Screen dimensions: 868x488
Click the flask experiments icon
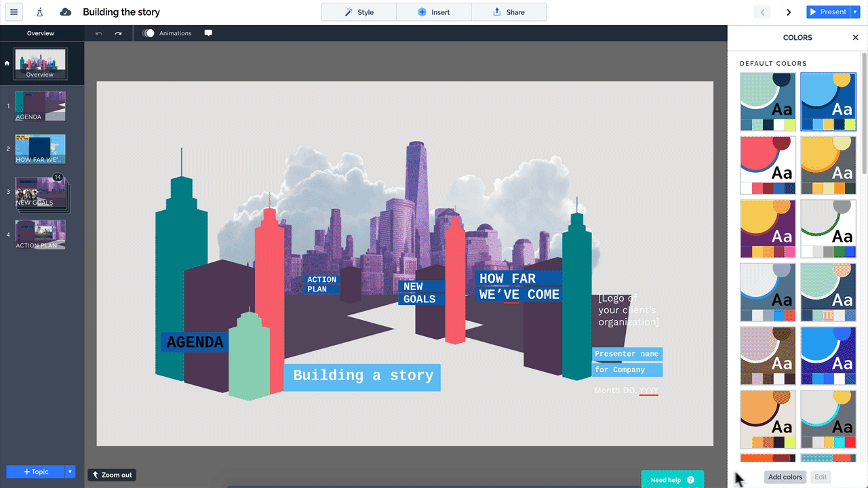[40, 12]
